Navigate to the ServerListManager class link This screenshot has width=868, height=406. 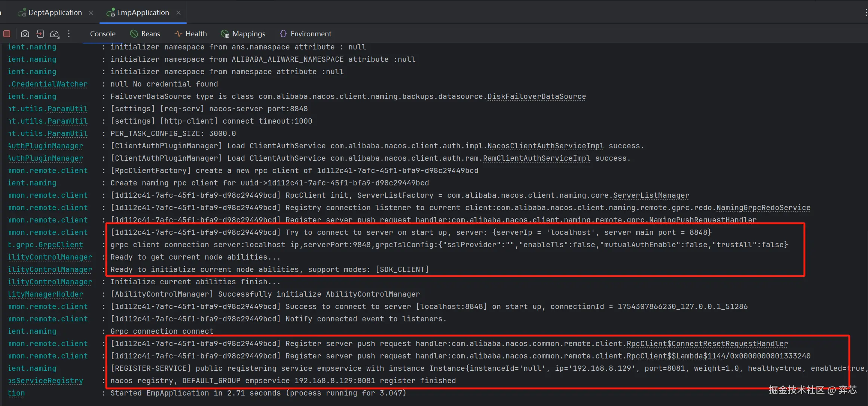pyautogui.click(x=651, y=195)
